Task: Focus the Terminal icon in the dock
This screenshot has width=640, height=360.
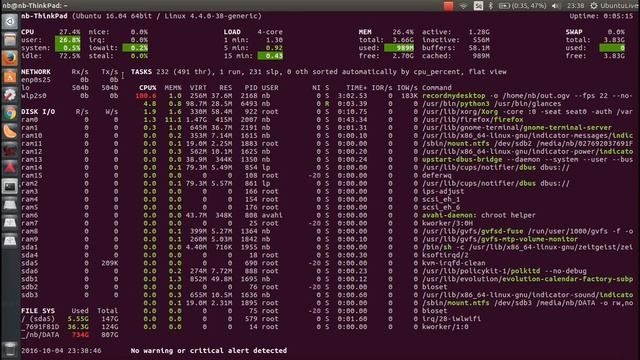Action: point(10,187)
